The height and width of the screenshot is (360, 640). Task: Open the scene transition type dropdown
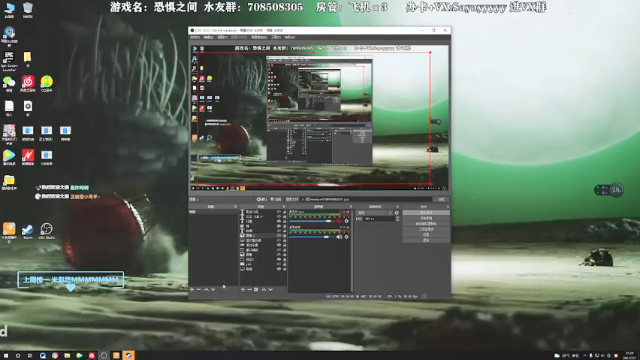375,213
